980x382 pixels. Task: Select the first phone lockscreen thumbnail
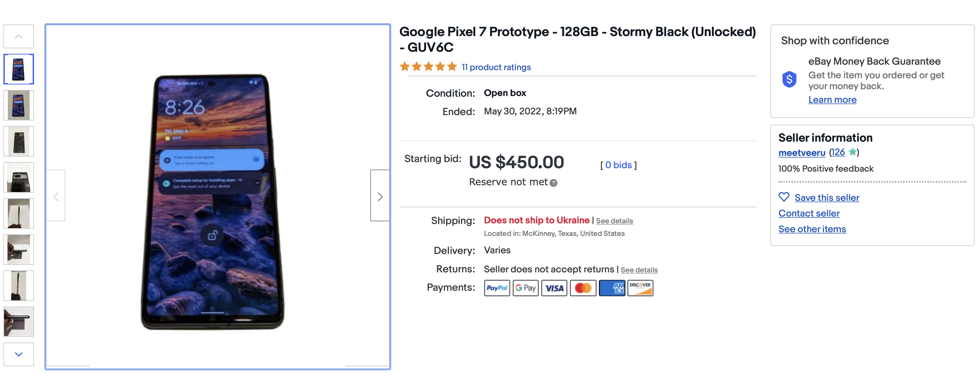click(x=19, y=69)
